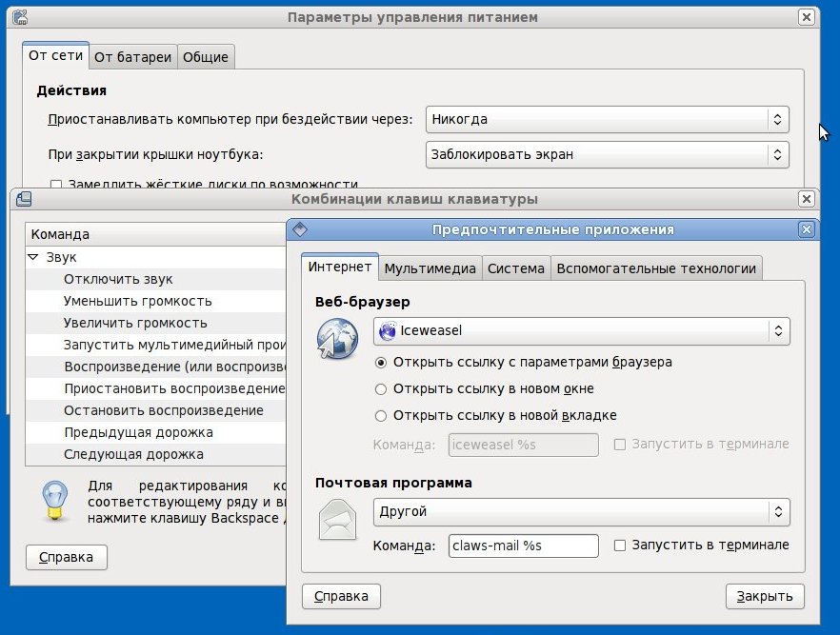Viewport: 840px width, 635px height.
Task: Select the 'От сети' tab
Action: (55, 55)
